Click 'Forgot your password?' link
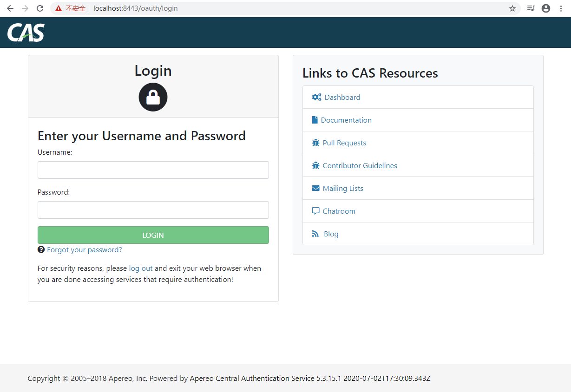Image resolution: width=571 pixels, height=392 pixels. (x=85, y=250)
